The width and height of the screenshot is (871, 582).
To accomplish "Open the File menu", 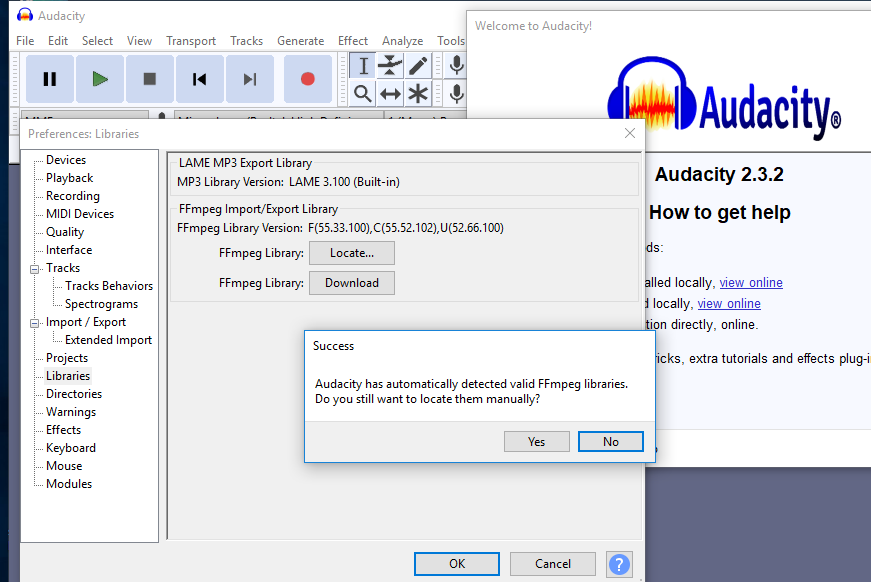I will 25,41.
